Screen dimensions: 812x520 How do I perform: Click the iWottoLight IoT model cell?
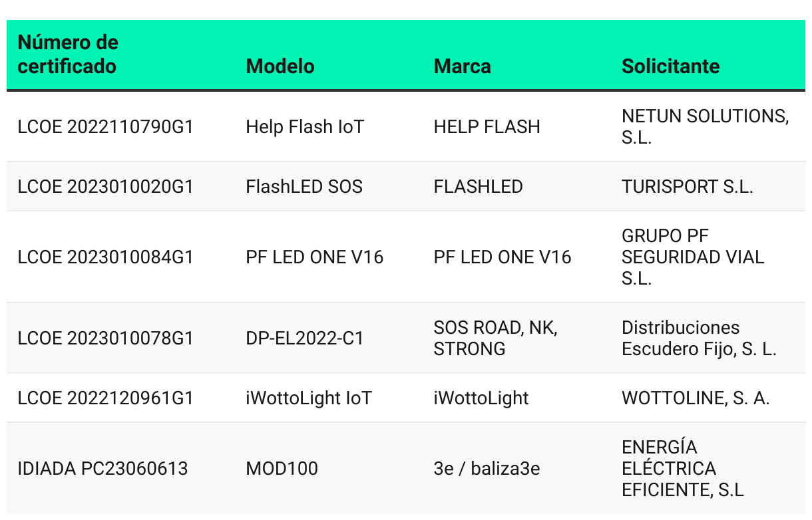[309, 398]
